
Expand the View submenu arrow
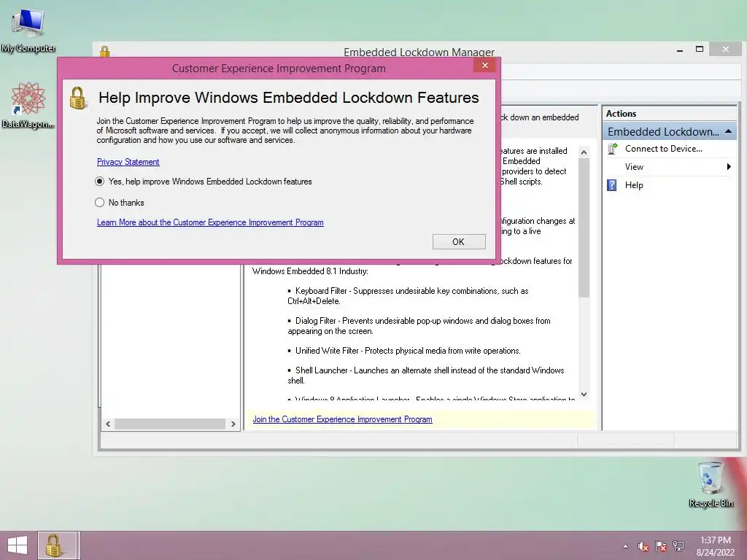(729, 167)
